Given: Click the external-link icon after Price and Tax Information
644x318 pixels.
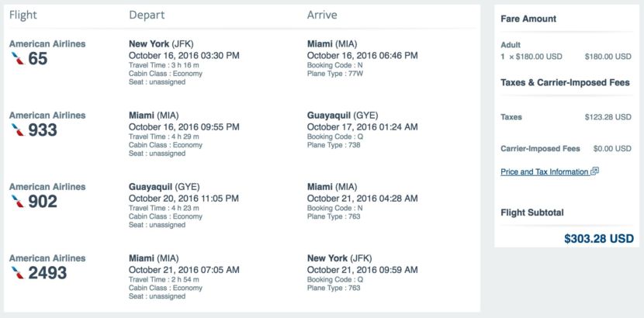Looking at the screenshot, I should 594,171.
